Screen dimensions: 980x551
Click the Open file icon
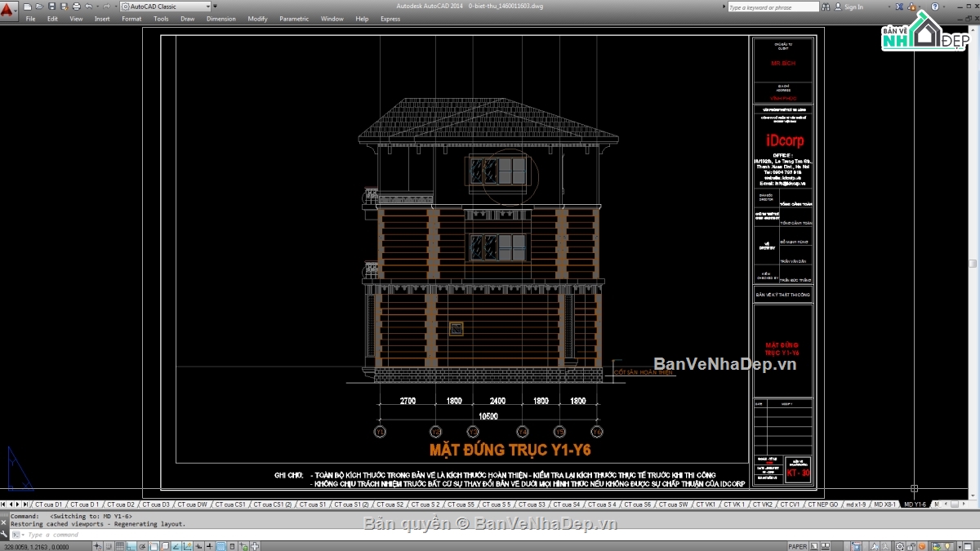39,7
